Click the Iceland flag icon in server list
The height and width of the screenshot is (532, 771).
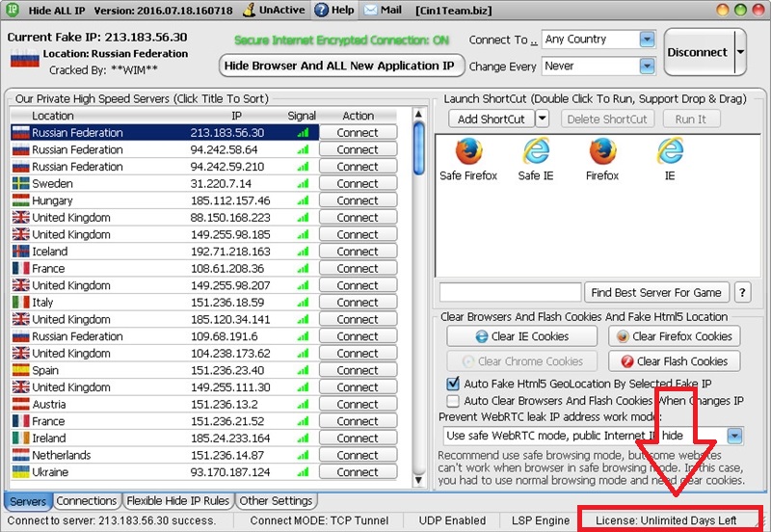click(x=20, y=252)
